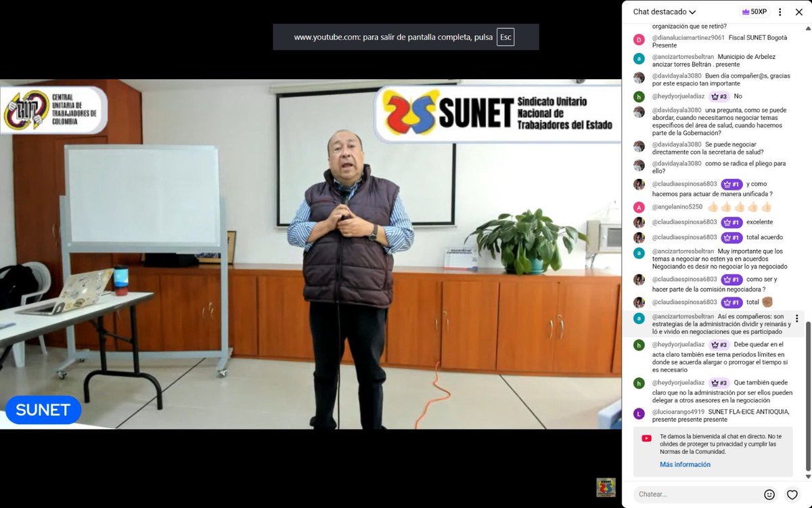Click the chat scrollbar thumb

[807, 397]
